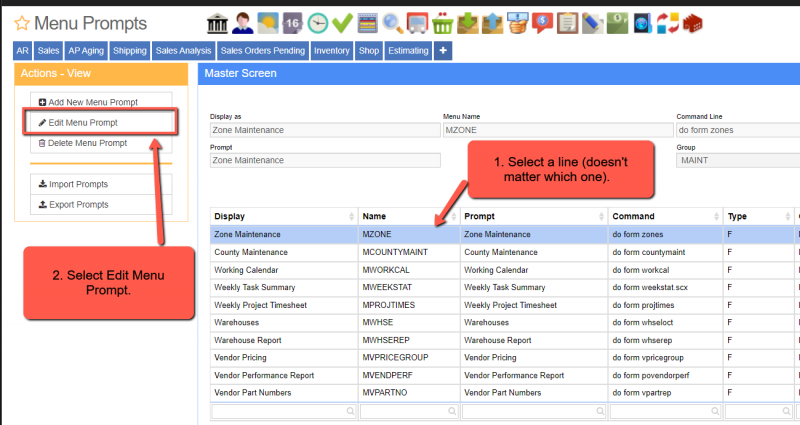Screen dimensions: 800x425
Task: Switch to the Sales Analysis tab
Action: (182, 50)
